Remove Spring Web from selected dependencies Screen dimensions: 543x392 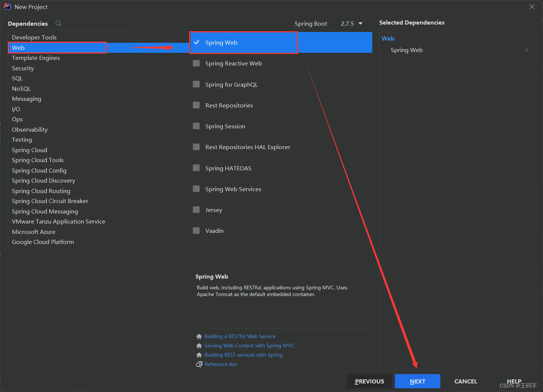[527, 50]
